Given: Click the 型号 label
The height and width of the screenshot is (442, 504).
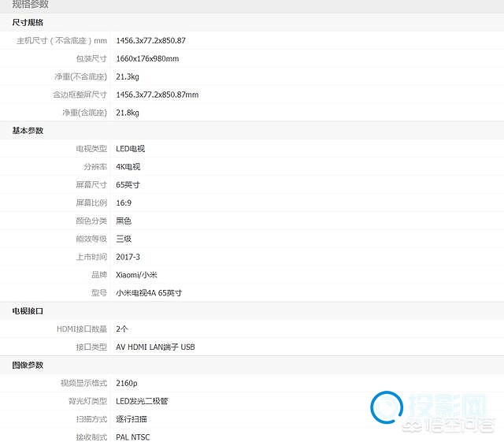Looking at the screenshot, I should [99, 293].
